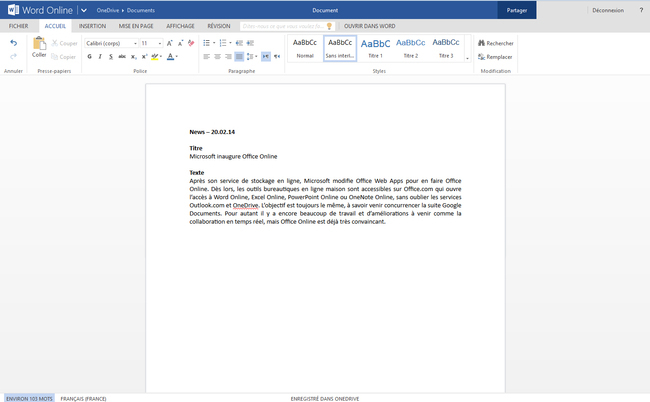This screenshot has width=650, height=402.
Task: Click the Déconnexion link
Action: pos(608,10)
